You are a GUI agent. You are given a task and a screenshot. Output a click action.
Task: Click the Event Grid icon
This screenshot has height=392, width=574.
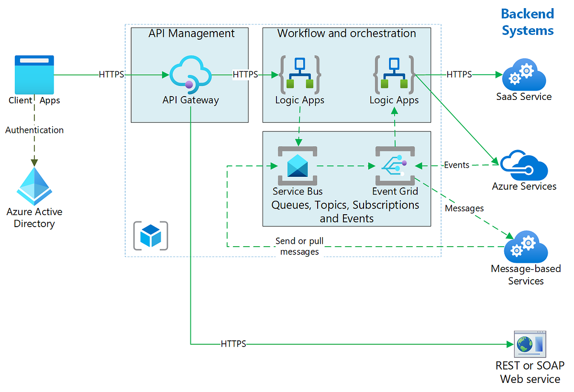[x=395, y=165]
